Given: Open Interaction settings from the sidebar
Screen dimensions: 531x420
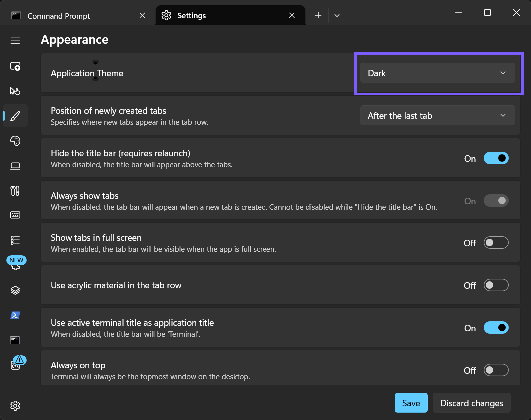Looking at the screenshot, I should tap(15, 91).
